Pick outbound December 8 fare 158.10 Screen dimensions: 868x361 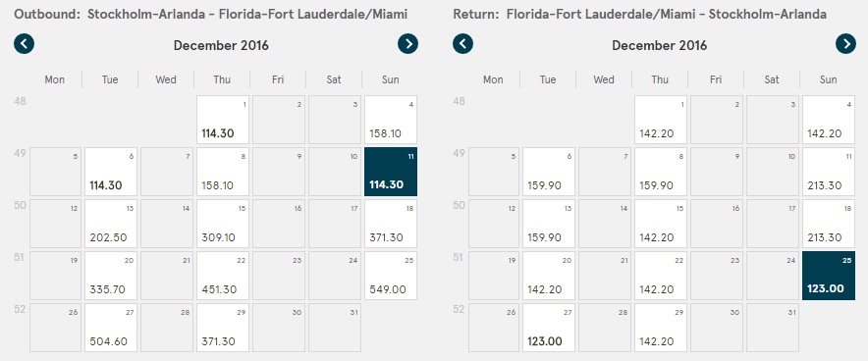[x=223, y=172]
